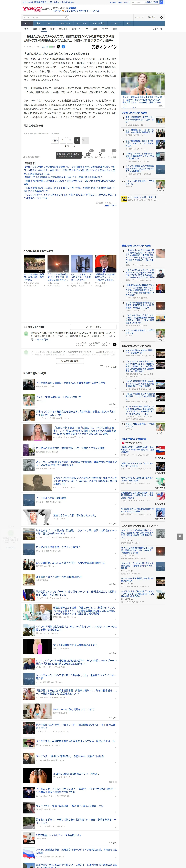Image resolution: width=186 pixels, height=868 pixels.
Task: Click the 新規取得 ID link
Action: (x=72, y=8)
